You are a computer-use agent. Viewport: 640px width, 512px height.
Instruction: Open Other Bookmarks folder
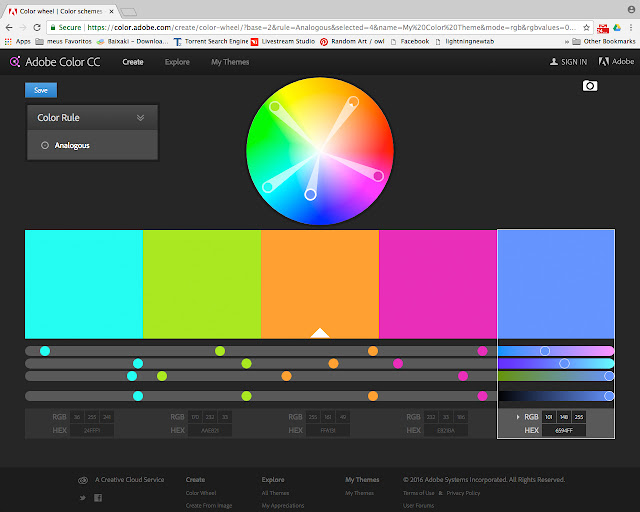tap(604, 41)
